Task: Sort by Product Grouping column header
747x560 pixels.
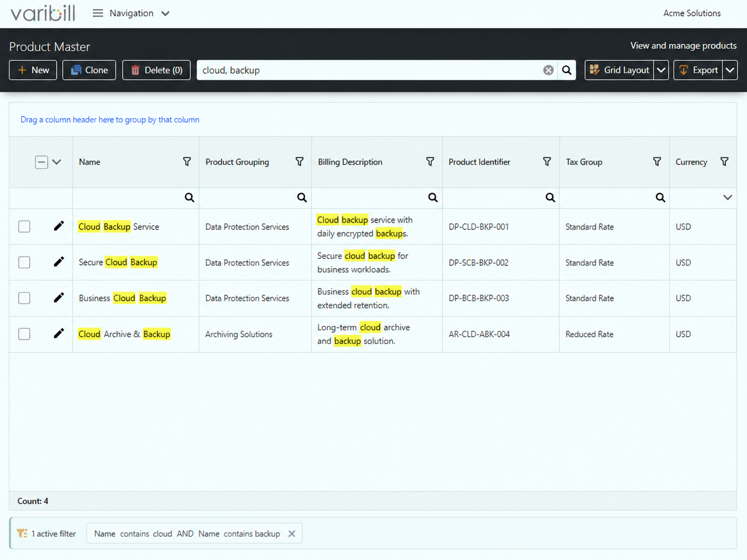Action: pyautogui.click(x=237, y=162)
